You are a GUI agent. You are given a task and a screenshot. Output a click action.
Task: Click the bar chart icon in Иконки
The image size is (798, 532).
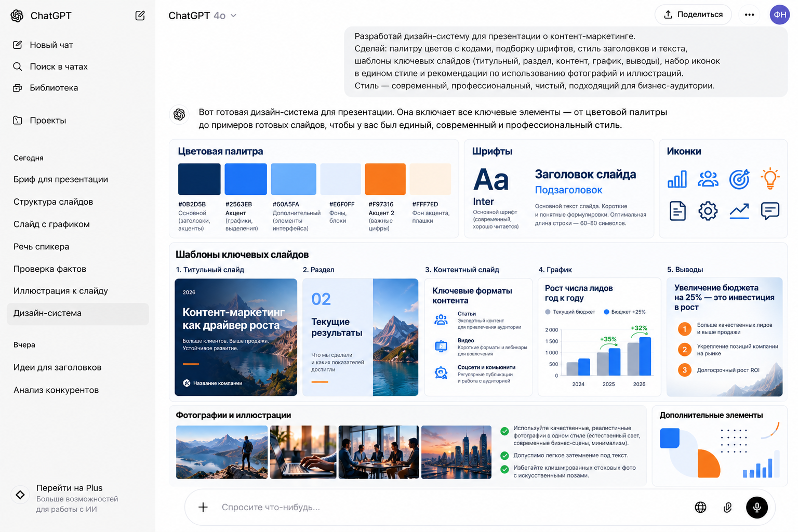(677, 179)
